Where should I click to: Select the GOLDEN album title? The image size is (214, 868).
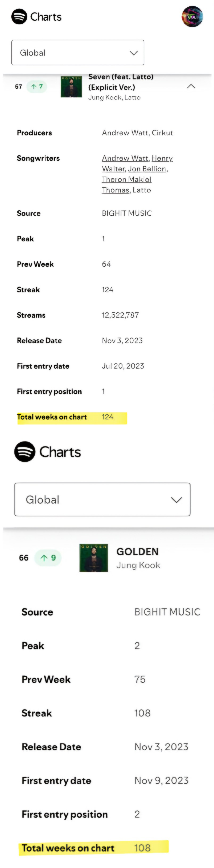[x=137, y=551]
